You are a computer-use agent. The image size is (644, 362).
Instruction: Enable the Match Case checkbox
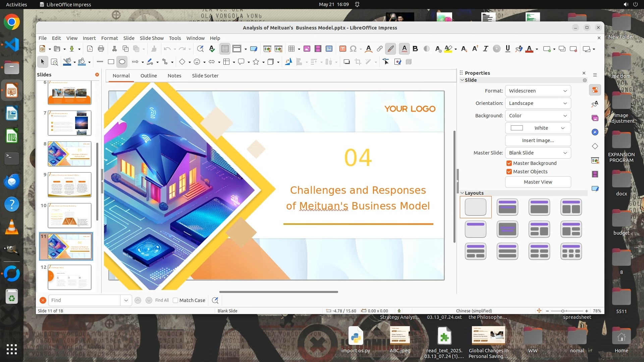pos(175,300)
